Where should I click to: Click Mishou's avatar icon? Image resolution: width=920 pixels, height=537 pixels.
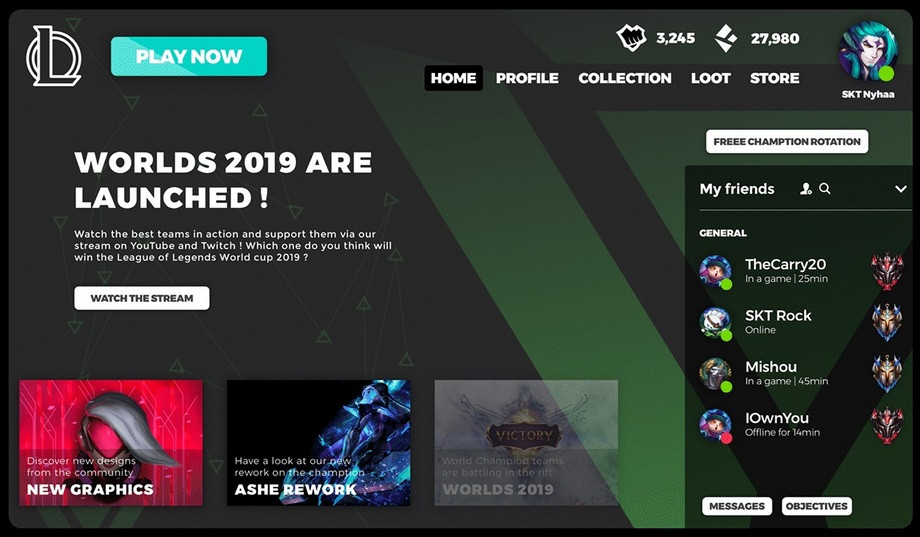715,373
